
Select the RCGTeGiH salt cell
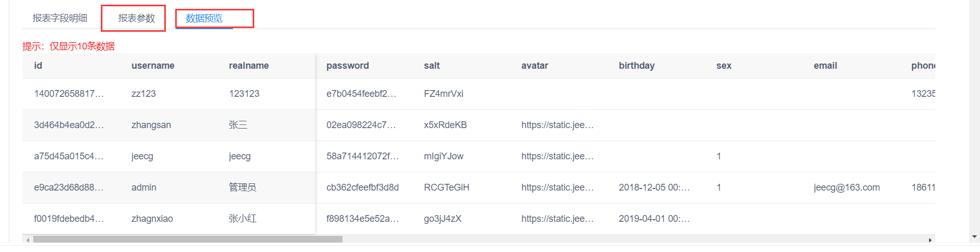coord(447,187)
